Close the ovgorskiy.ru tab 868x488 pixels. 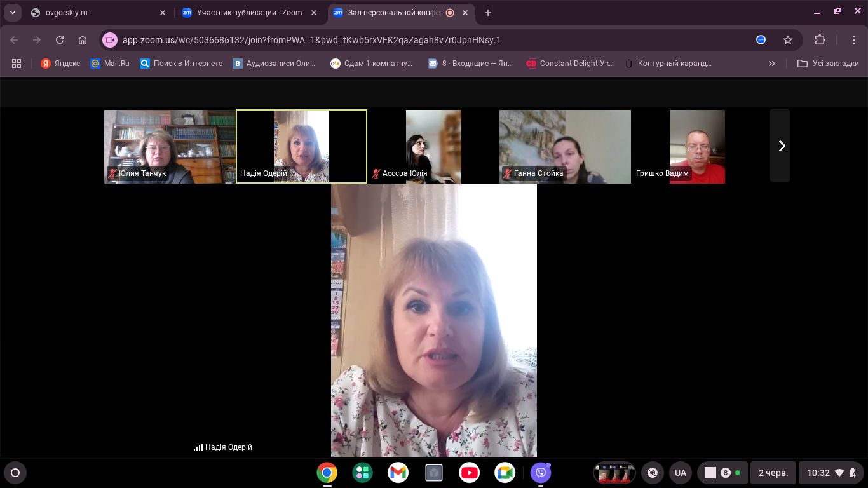tap(163, 13)
